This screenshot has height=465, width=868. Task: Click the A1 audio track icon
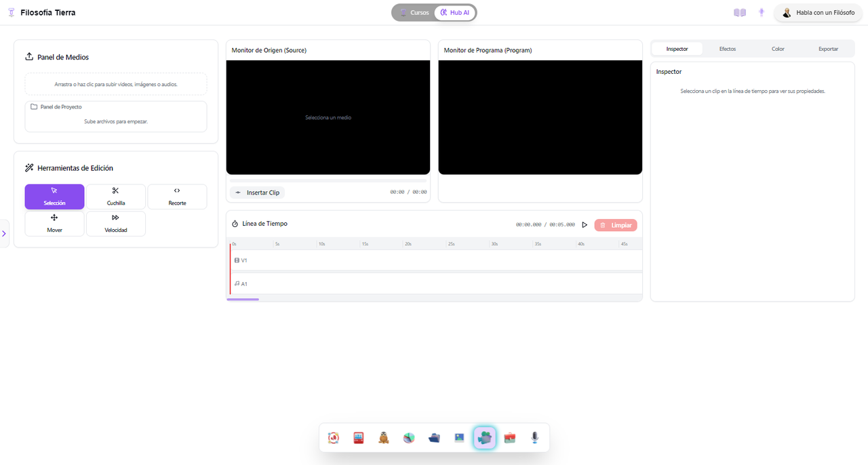coord(237,283)
